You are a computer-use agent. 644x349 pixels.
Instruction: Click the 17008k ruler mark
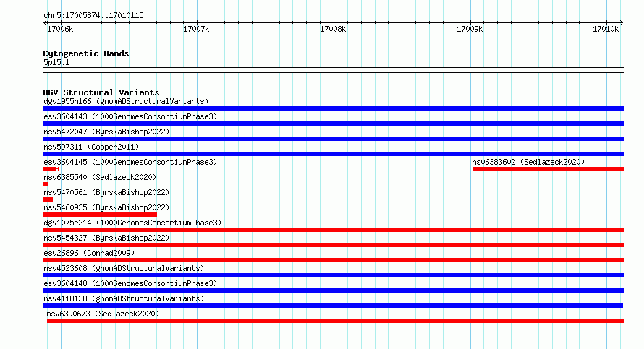coord(333,29)
